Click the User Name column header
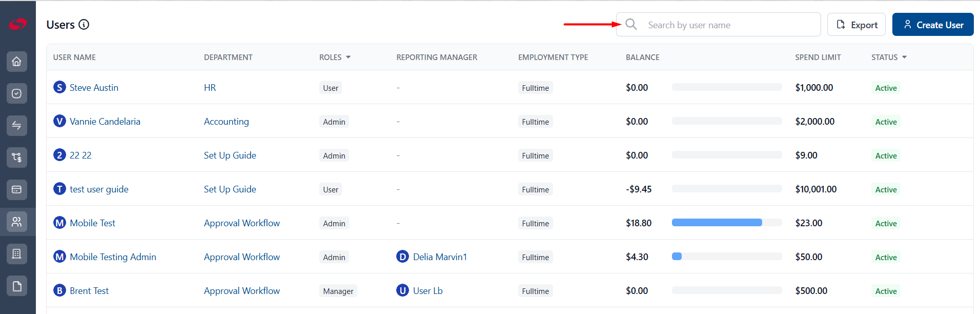This screenshot has height=314, width=980. coord(74,57)
